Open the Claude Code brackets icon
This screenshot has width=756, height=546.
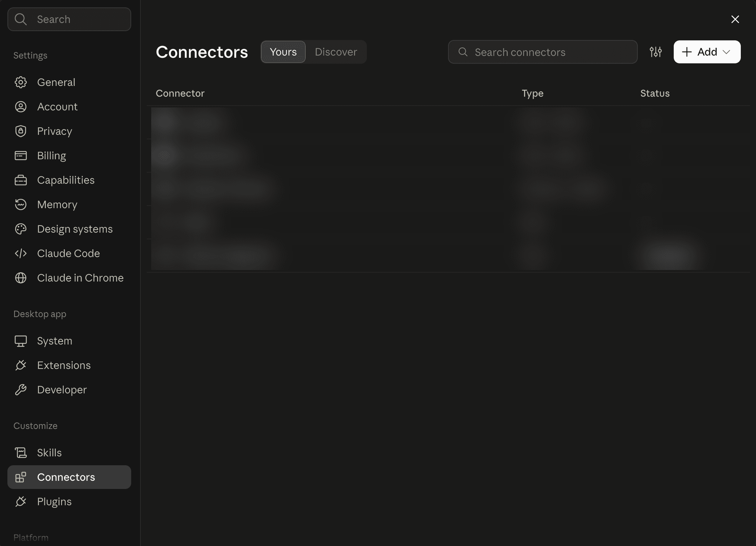(x=21, y=253)
